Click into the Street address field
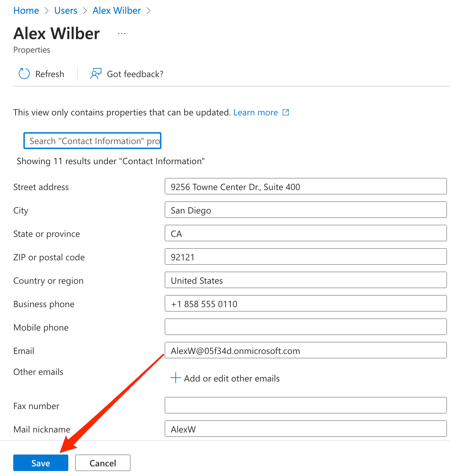Image resolution: width=450 pixels, height=476 pixels. point(305,186)
